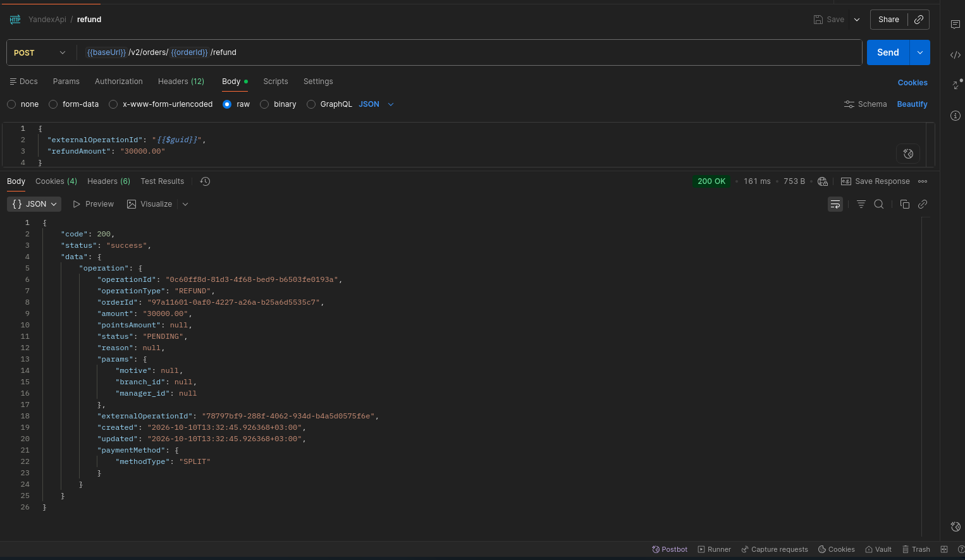Click the help icon in status bar

961,549
